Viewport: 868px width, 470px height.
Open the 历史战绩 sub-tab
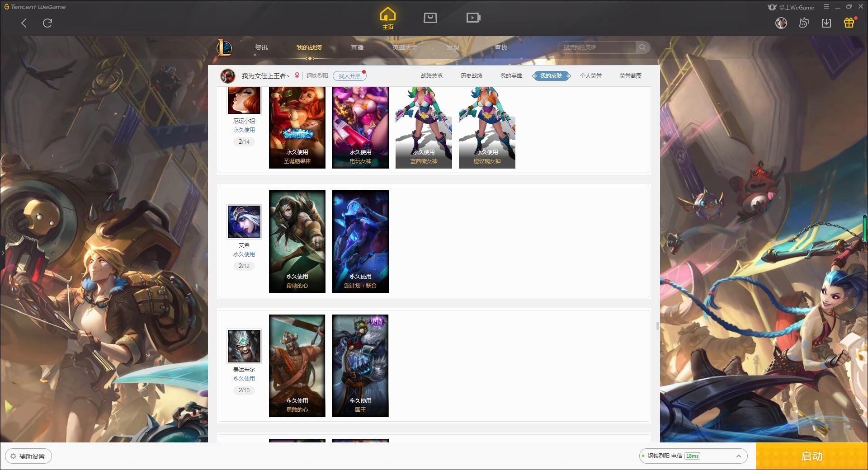click(472, 76)
